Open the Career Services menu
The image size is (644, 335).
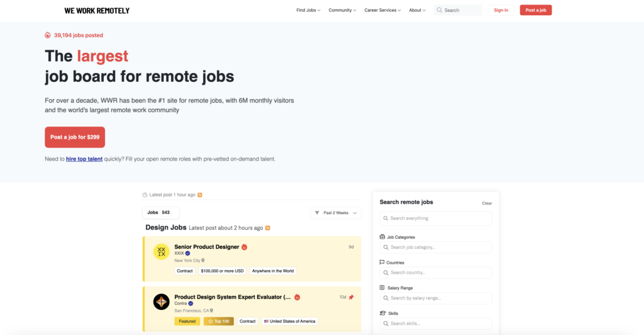[x=382, y=10]
